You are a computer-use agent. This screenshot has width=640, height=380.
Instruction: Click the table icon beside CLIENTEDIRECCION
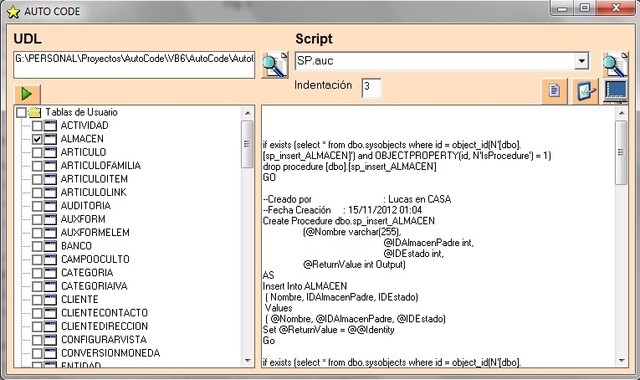50,327
